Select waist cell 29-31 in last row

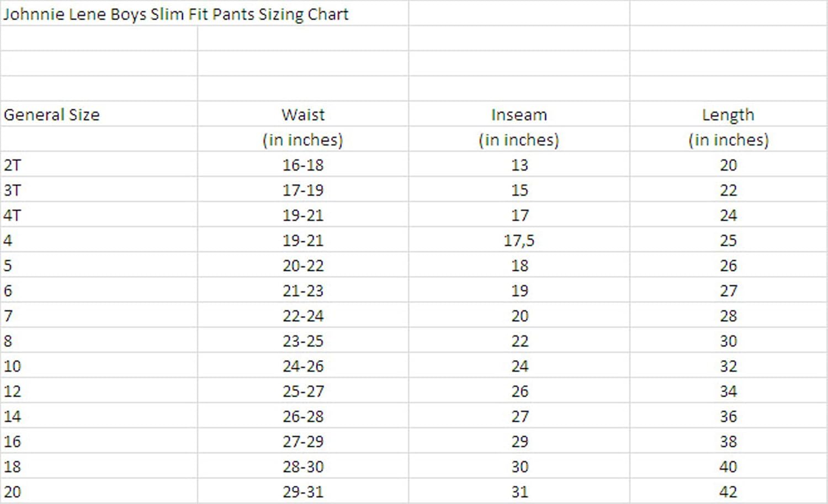tap(302, 492)
